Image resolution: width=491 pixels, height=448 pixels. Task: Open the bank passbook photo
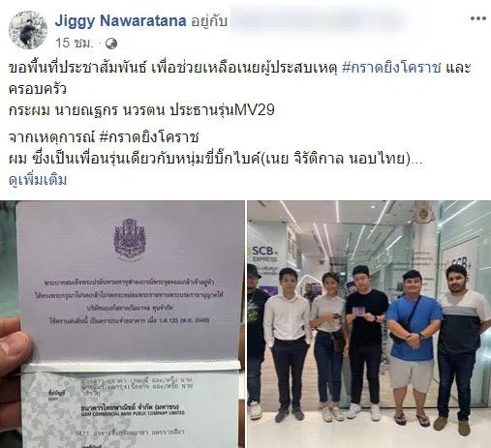click(122, 324)
